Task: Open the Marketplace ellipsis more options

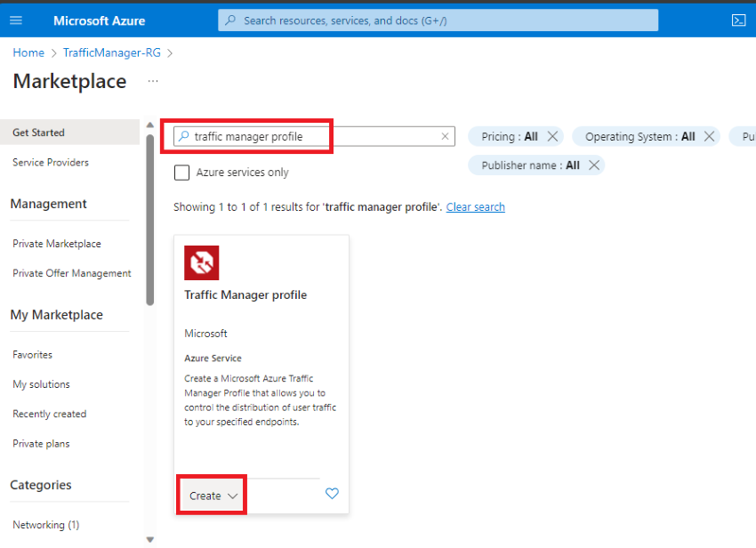Action: click(153, 81)
